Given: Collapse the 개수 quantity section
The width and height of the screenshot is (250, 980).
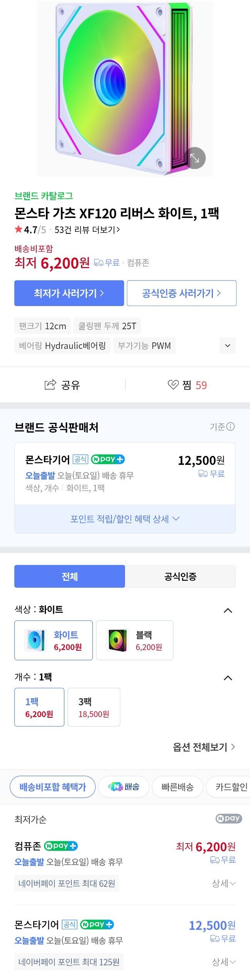Looking at the screenshot, I should [228, 678].
